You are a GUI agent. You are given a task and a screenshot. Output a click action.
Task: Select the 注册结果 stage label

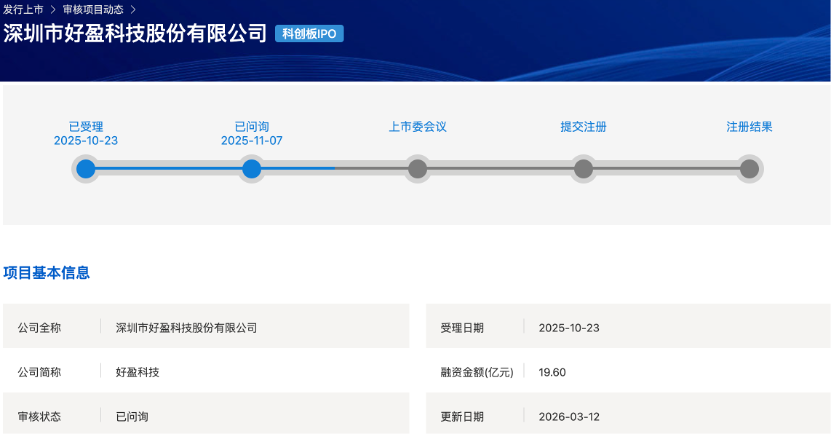tap(749, 127)
